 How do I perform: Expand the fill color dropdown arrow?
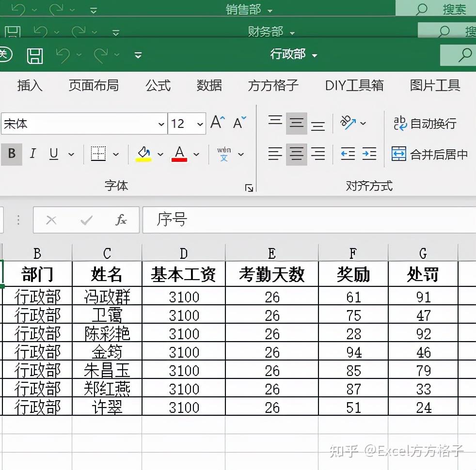pos(160,154)
